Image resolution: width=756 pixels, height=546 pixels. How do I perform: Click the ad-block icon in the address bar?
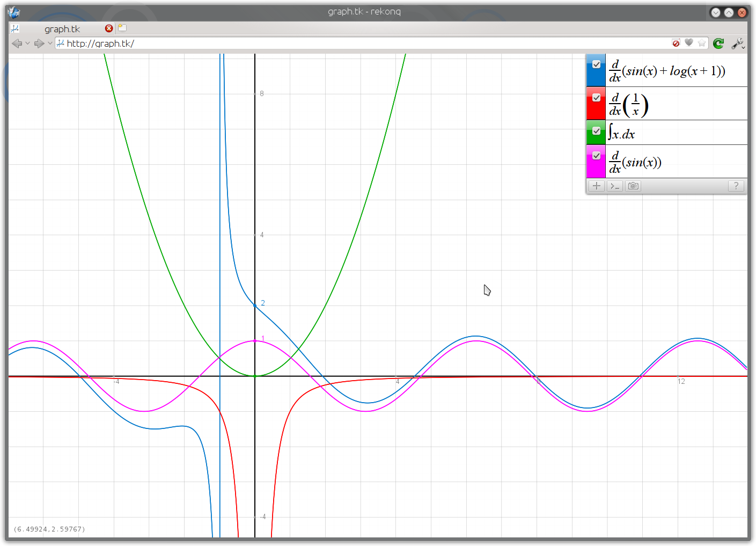pos(676,43)
